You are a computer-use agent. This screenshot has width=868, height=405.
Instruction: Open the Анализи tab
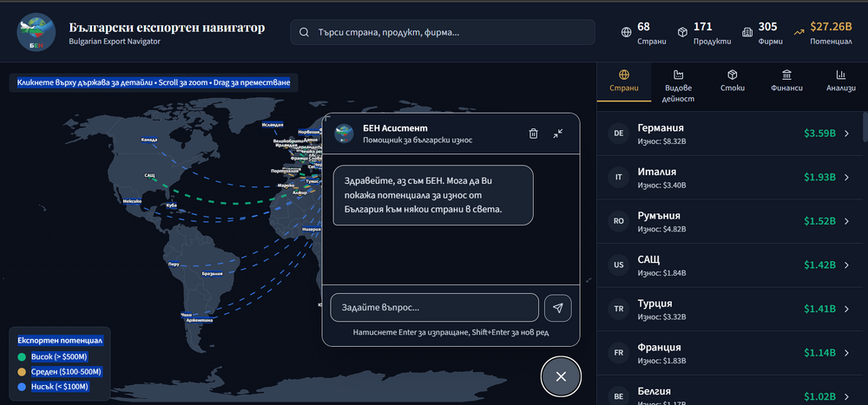pyautogui.click(x=841, y=82)
